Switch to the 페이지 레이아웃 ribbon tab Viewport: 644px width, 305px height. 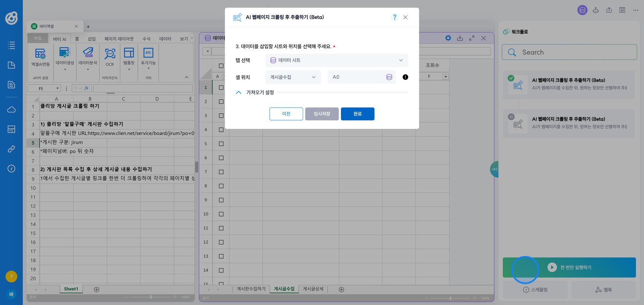[119, 39]
